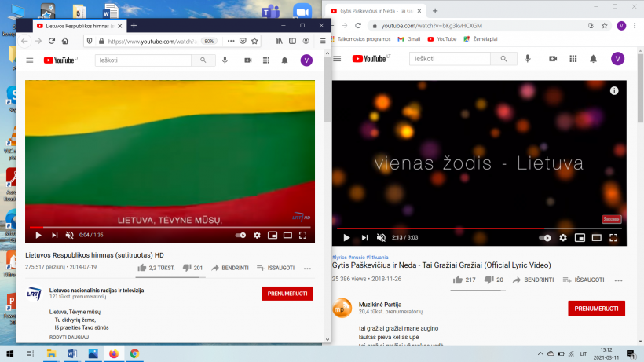Enable miniplayer in Chrome video player
The image size is (644, 362).
click(580, 238)
